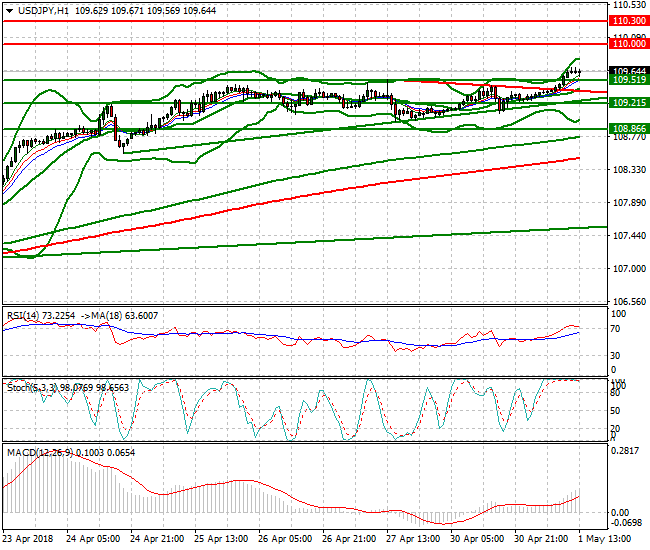
Task: Click the MACD scale value -0.0698
Action: point(626,523)
